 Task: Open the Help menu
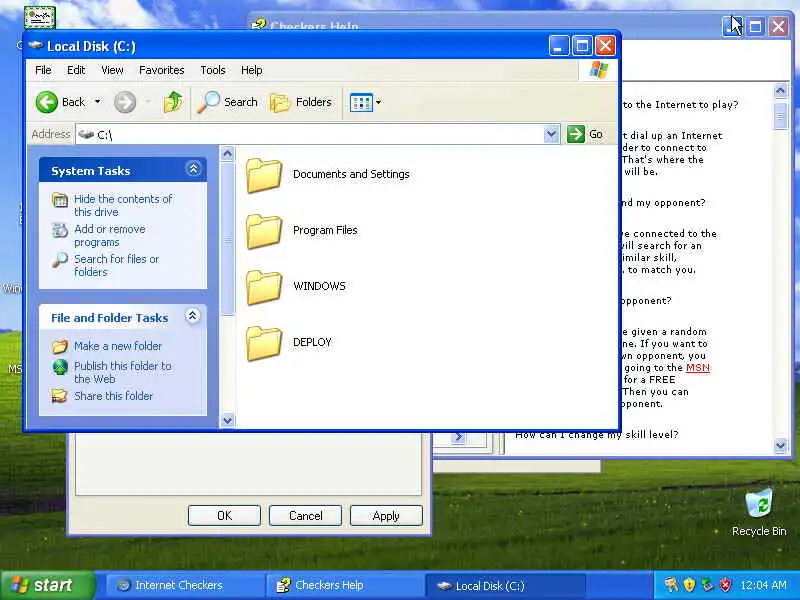click(x=252, y=70)
